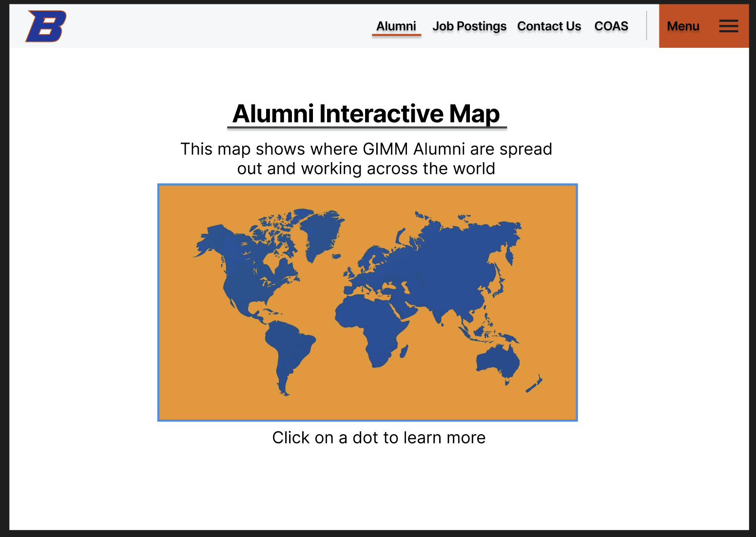Screen dimensions: 756x537
Task: Open the Job Postings page
Action: coord(469,26)
